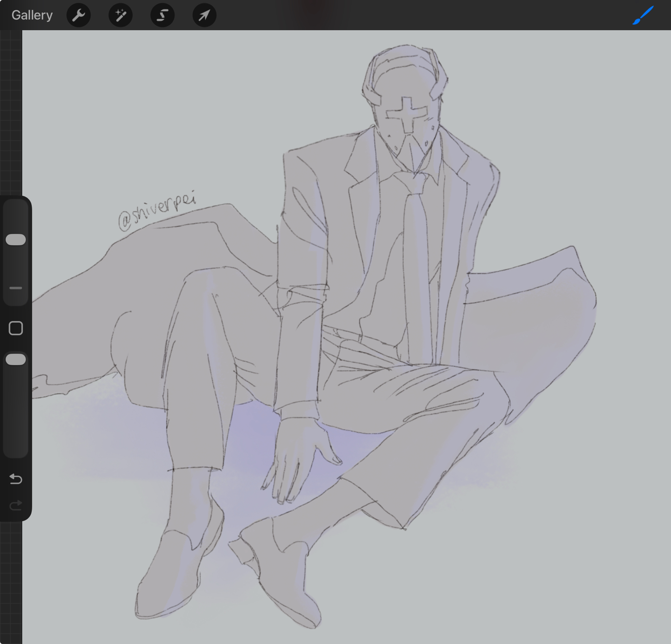Redo with the dimmed redo arrow
This screenshot has width=671, height=644.
[x=16, y=505]
